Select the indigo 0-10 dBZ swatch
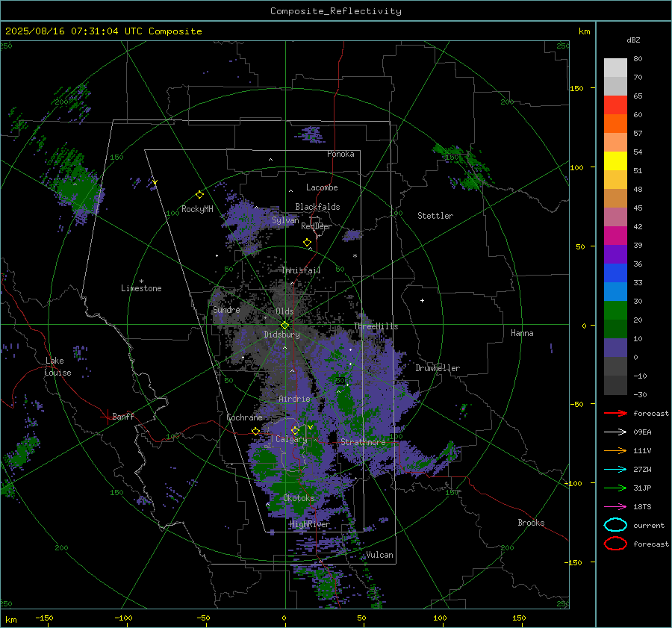Screen dimensions: 672x628 coord(615,347)
